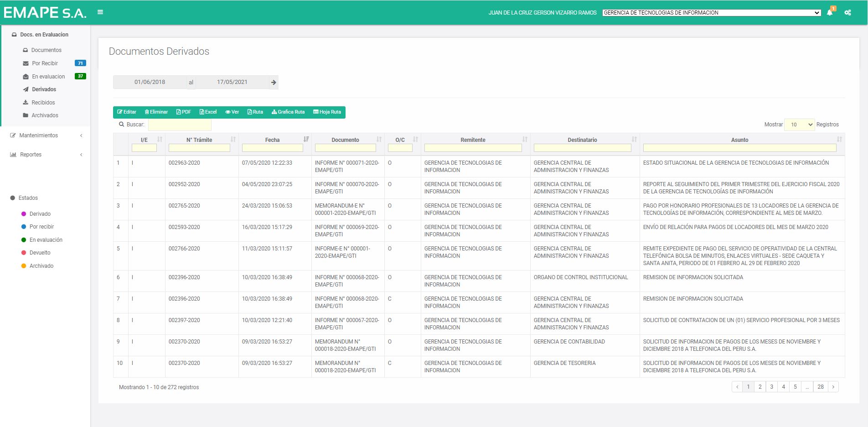Focus the Remitente column filter
This screenshot has width=868, height=427.
[x=473, y=148]
